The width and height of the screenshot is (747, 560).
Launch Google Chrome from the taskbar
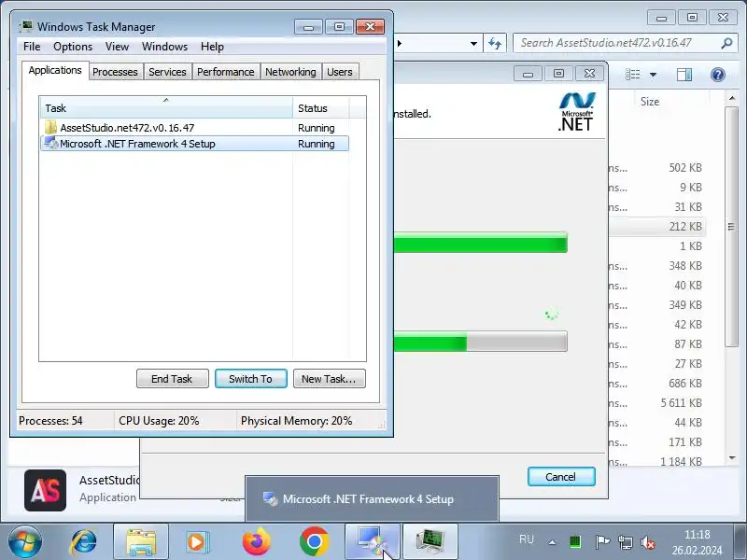pyautogui.click(x=315, y=541)
